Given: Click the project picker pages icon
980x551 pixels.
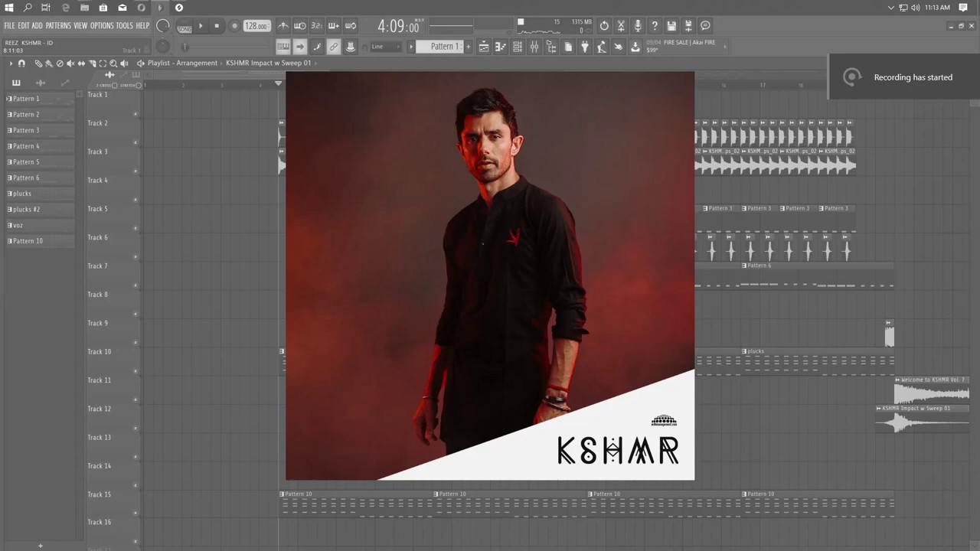Looking at the screenshot, I should coord(568,47).
